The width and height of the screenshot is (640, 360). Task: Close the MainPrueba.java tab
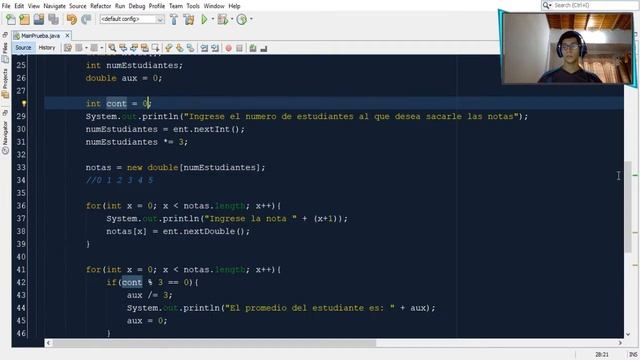(67, 36)
